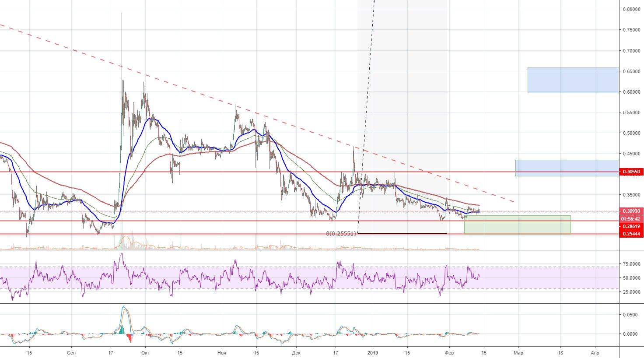Click the 01:56:42 countdown label
This screenshot has width=644, height=358.
click(631, 219)
